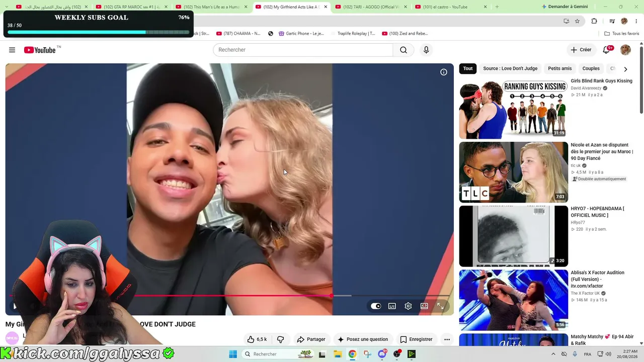Click the YouTube Rechercher search field
Screen dimensions: 644x362
pyautogui.click(x=303, y=50)
